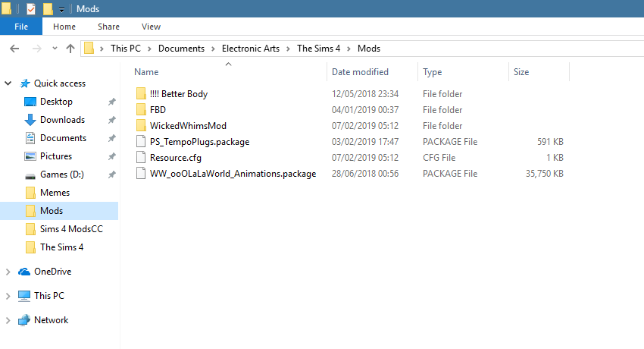Switch to the View ribbon tab
The width and height of the screenshot is (644, 349).
pyautogui.click(x=151, y=27)
